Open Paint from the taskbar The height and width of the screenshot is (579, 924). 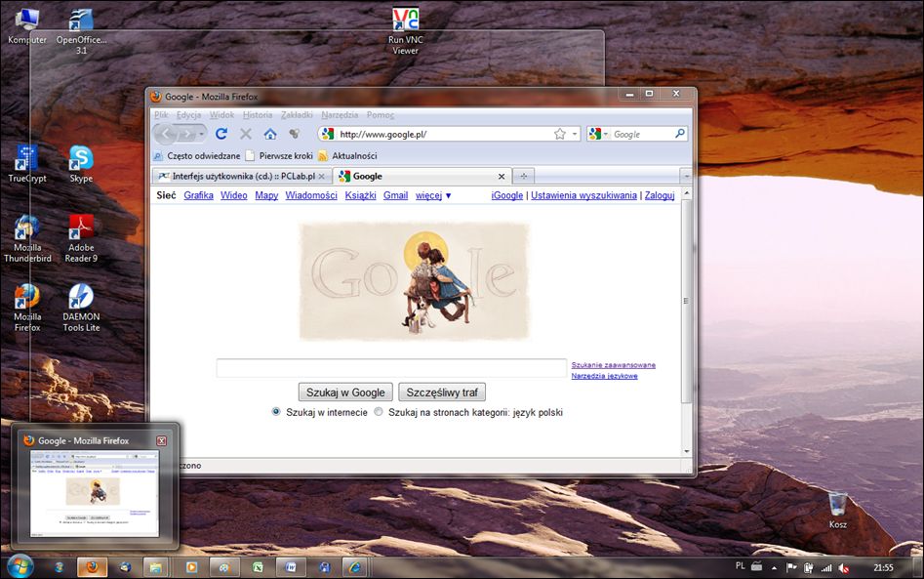pyautogui.click(x=224, y=567)
